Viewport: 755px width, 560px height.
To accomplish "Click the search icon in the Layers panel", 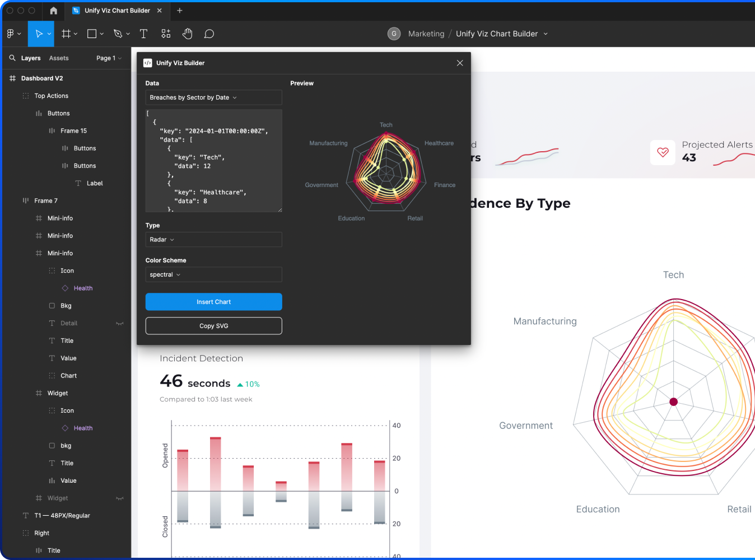I will click(x=12, y=58).
